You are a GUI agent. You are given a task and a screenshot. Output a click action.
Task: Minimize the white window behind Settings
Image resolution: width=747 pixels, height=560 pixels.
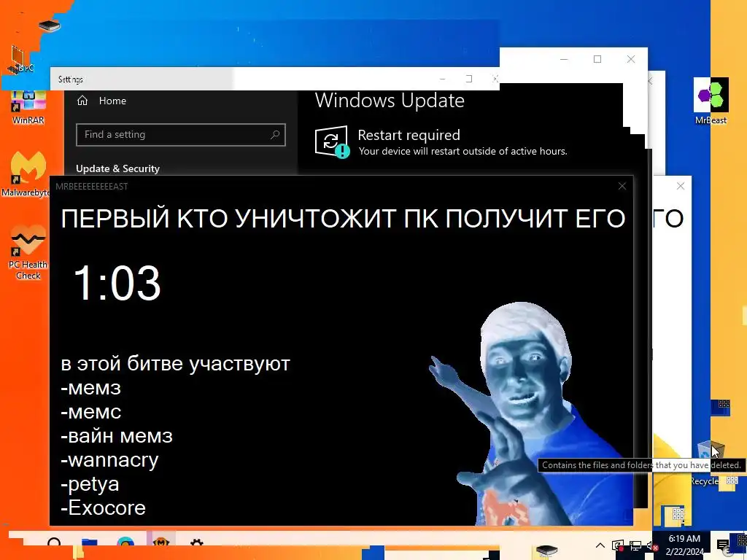point(564,60)
